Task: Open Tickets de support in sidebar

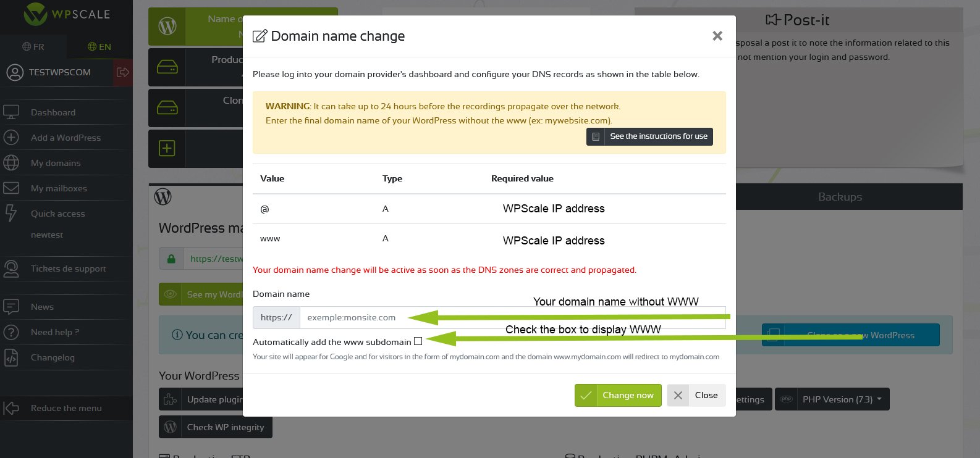Action: [68, 269]
